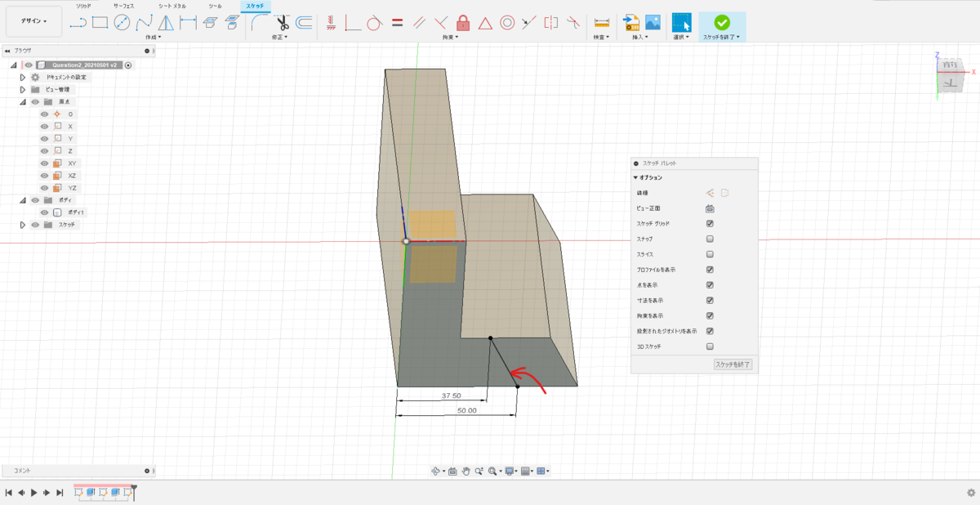Switch to the シート メタル tab
The width and height of the screenshot is (980, 505).
(x=171, y=6)
